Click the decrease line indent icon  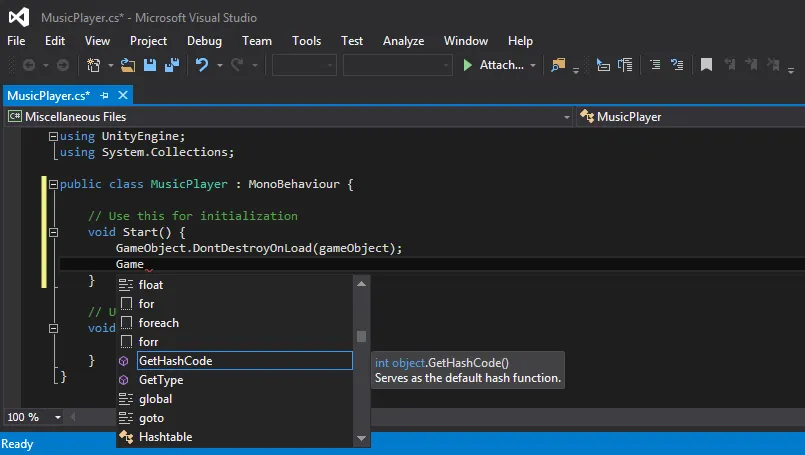pyautogui.click(x=603, y=65)
